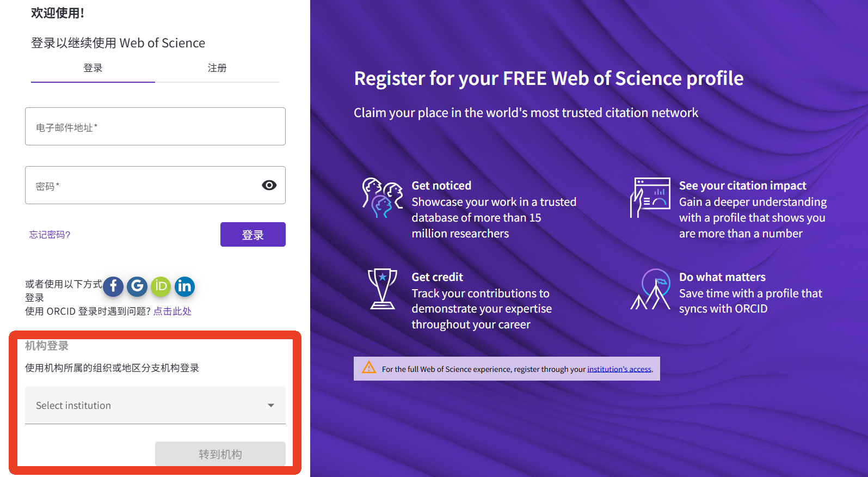
Task: Click the Get credit trophy icon
Action: [383, 289]
